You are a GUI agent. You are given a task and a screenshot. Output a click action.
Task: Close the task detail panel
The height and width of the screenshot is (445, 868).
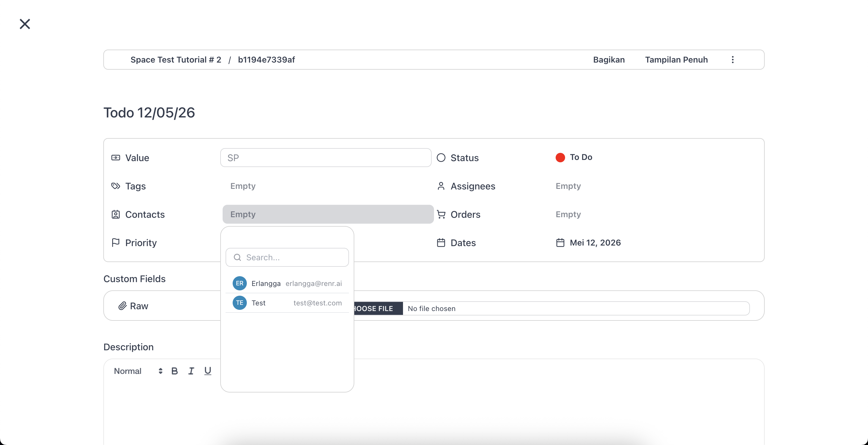(x=25, y=24)
